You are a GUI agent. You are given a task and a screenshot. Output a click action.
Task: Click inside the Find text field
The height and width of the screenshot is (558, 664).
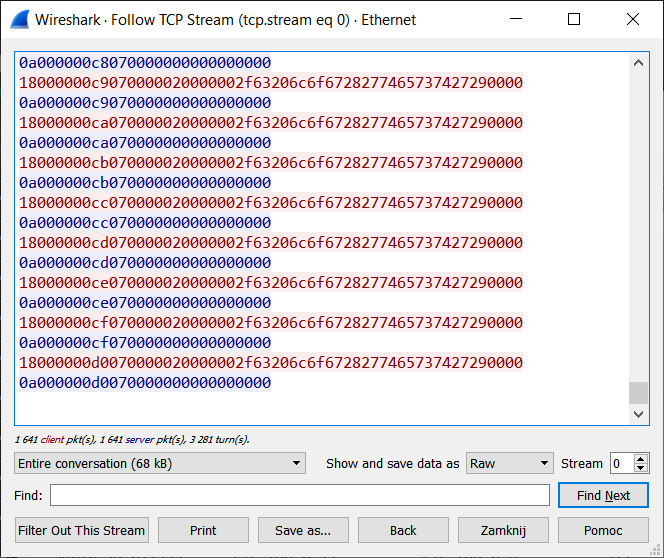point(300,496)
